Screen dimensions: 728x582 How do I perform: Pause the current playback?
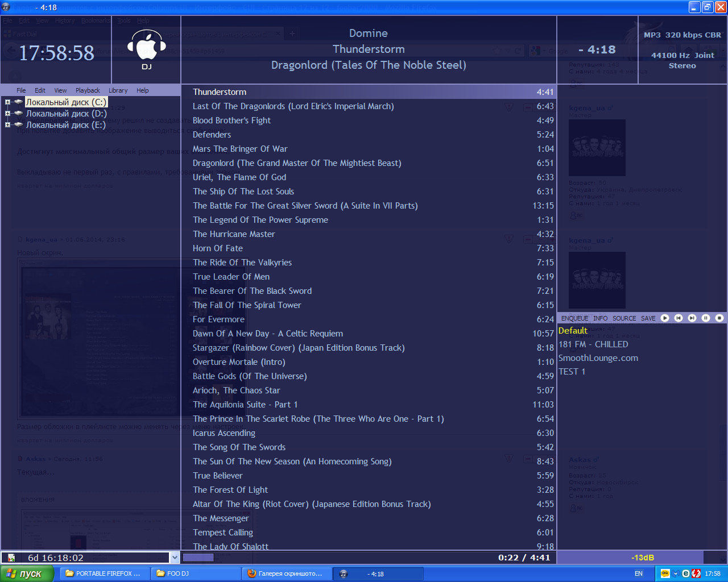coord(706,318)
